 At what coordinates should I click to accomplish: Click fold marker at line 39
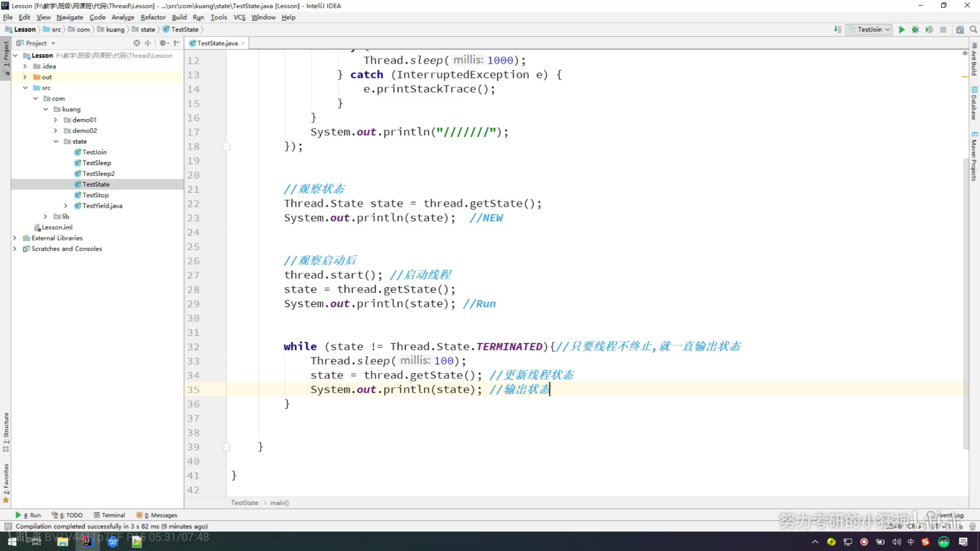227,447
